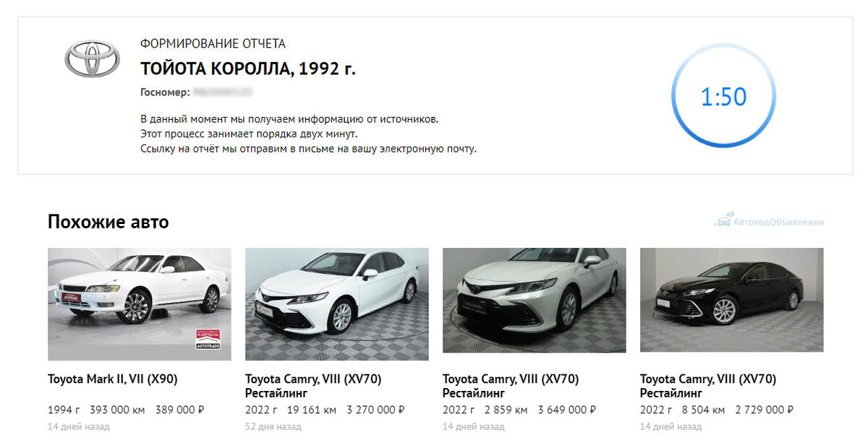Click the '52 дня назад' date label
This screenshot has height=448, width=868.
[273, 427]
